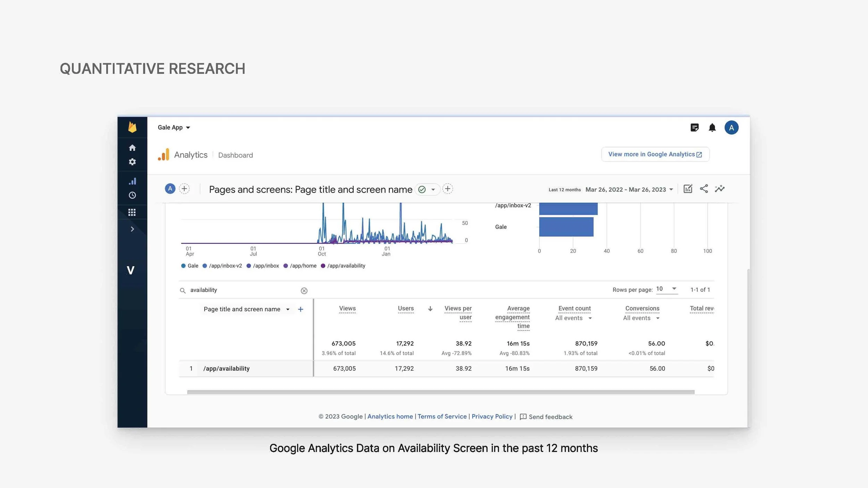Click the Firebase logo icon
The width and height of the screenshot is (868, 488).
tap(132, 127)
